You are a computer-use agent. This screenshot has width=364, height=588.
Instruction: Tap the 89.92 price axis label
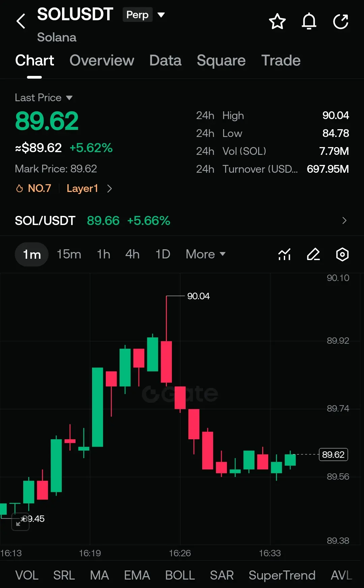[x=338, y=341]
